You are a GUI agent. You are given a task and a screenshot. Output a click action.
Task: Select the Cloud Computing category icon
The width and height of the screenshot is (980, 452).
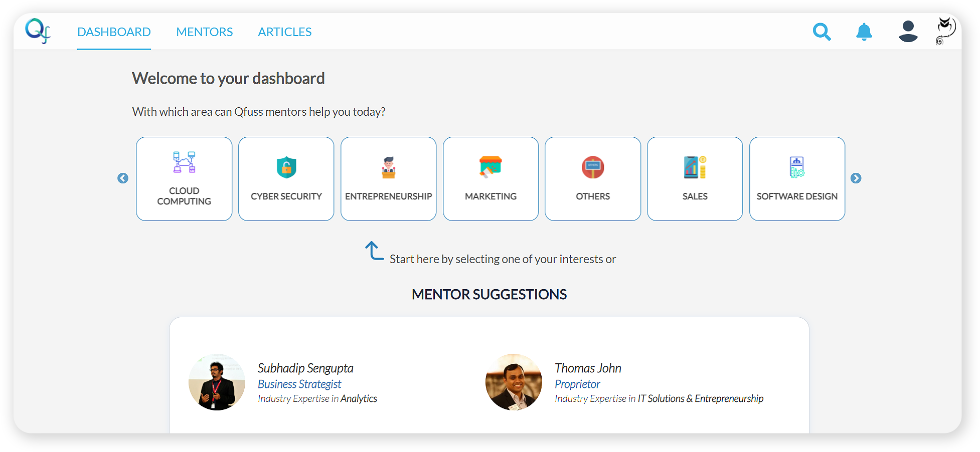click(x=184, y=162)
